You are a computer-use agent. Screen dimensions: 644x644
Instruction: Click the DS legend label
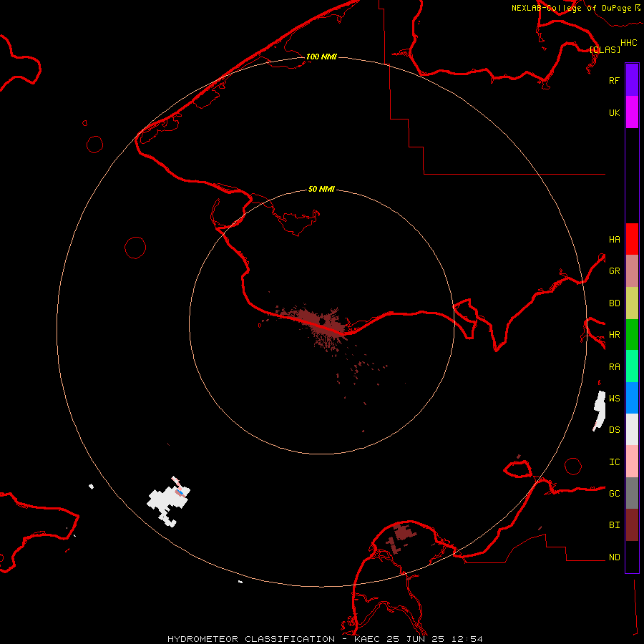pos(614,429)
